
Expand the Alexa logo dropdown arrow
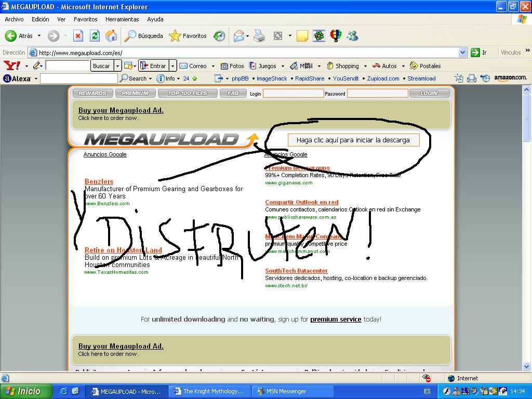click(x=36, y=79)
